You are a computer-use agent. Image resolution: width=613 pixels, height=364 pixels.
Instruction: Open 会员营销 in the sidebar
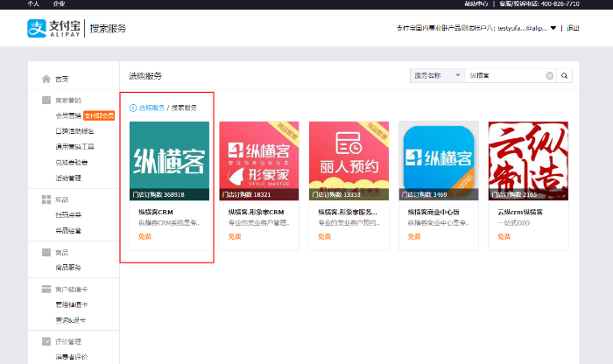tap(68, 115)
